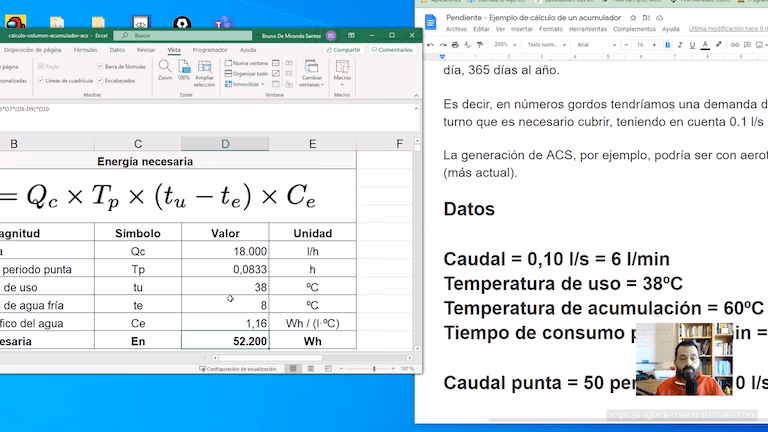Image resolution: width=768 pixels, height=432 pixels.
Task: Switch to the Revisar ribbon tab
Action: [x=146, y=50]
